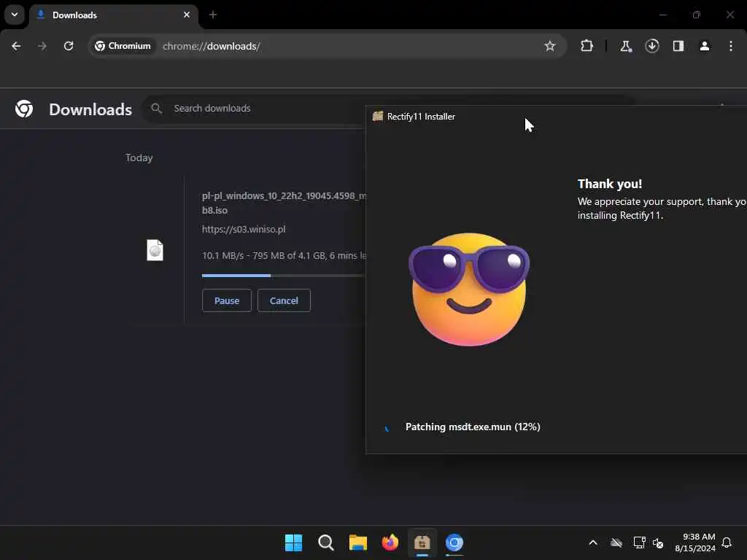Cancel the ISO download

[284, 300]
